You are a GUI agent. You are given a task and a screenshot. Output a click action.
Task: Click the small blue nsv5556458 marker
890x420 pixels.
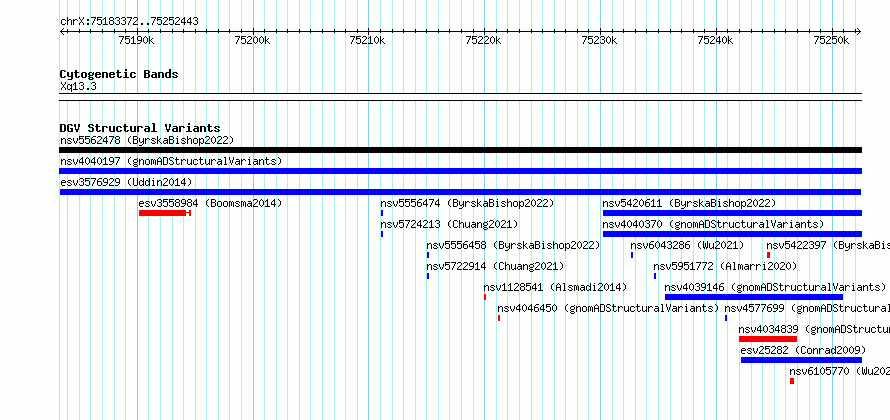[x=428, y=255]
